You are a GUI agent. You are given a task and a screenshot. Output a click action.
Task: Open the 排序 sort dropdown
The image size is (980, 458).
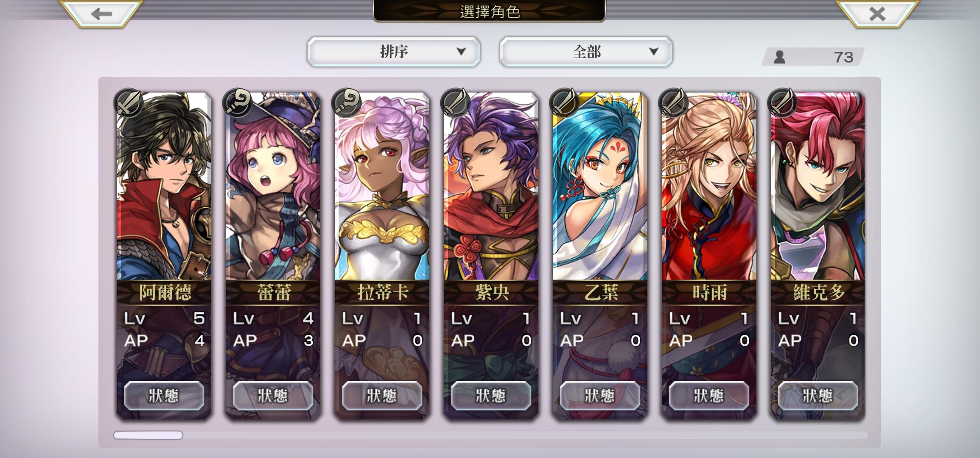click(x=394, y=52)
